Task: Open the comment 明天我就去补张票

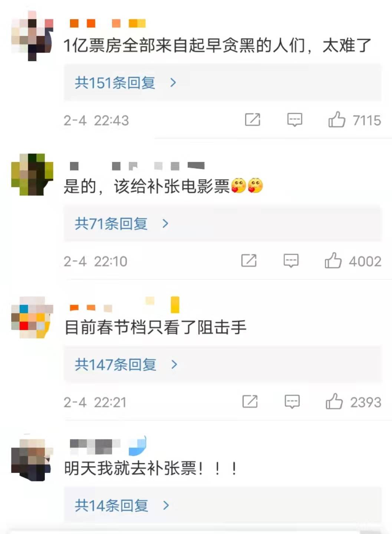Action: pyautogui.click(x=151, y=468)
